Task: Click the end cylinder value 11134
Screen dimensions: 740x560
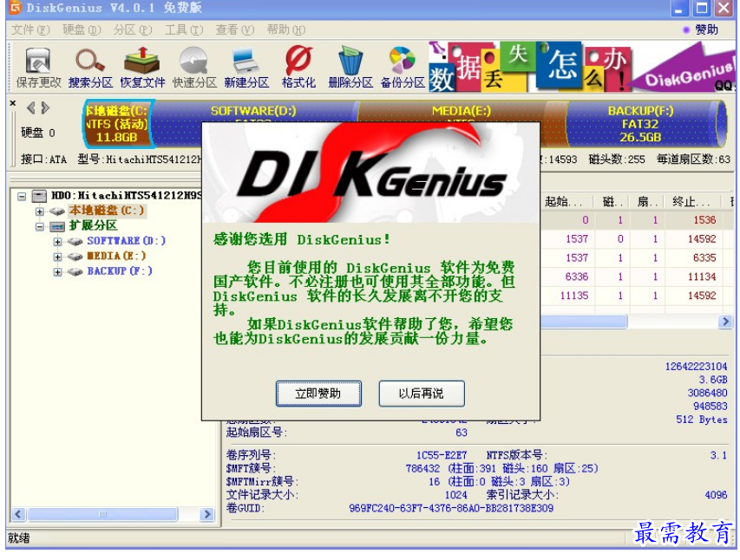Action: [702, 277]
